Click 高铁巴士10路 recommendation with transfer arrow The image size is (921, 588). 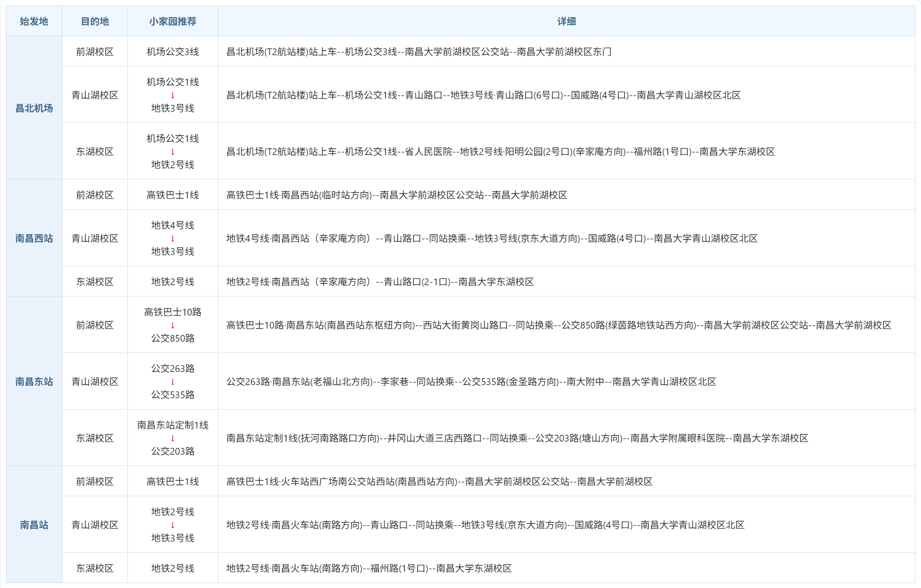point(173,325)
